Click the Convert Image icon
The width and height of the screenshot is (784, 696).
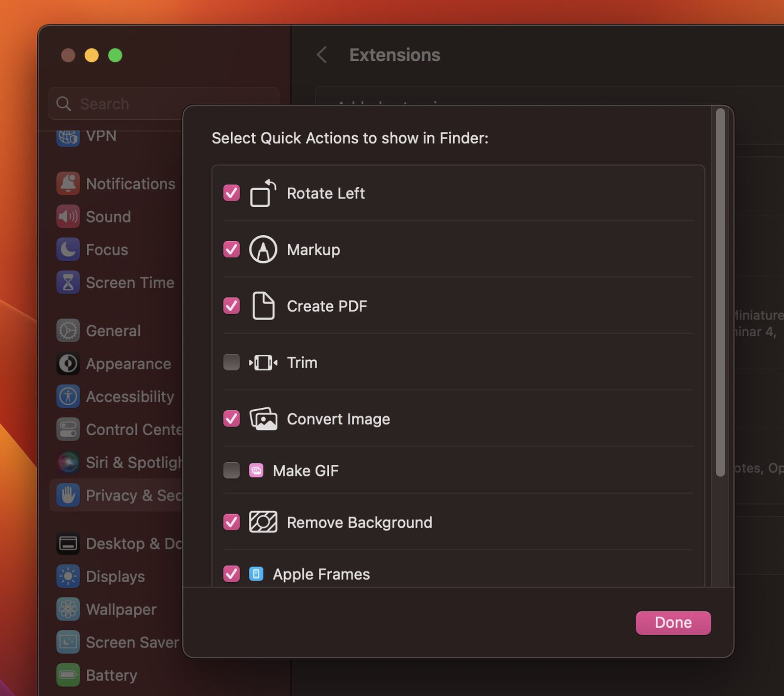pyautogui.click(x=263, y=419)
